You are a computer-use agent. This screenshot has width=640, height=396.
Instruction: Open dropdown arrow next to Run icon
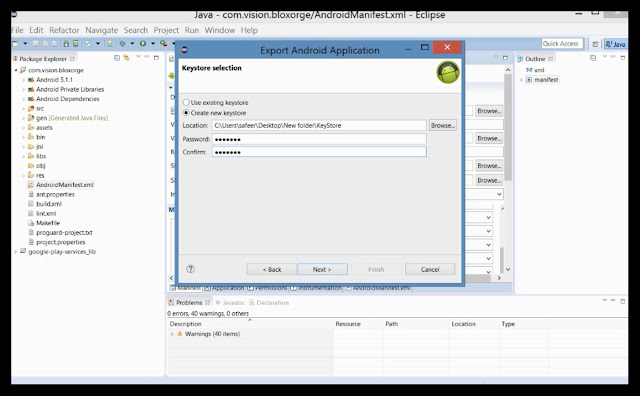(x=153, y=43)
